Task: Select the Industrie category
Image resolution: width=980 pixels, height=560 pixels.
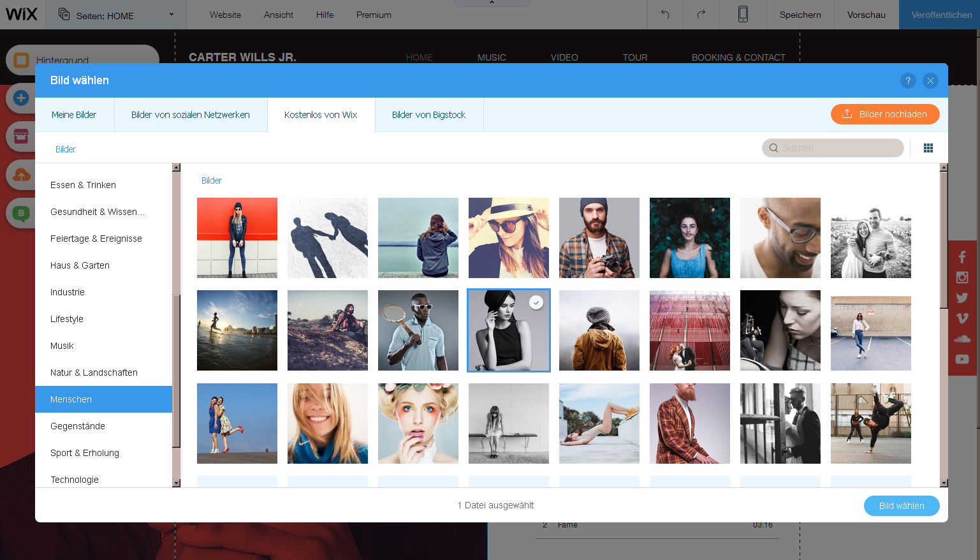Action: pyautogui.click(x=103, y=292)
